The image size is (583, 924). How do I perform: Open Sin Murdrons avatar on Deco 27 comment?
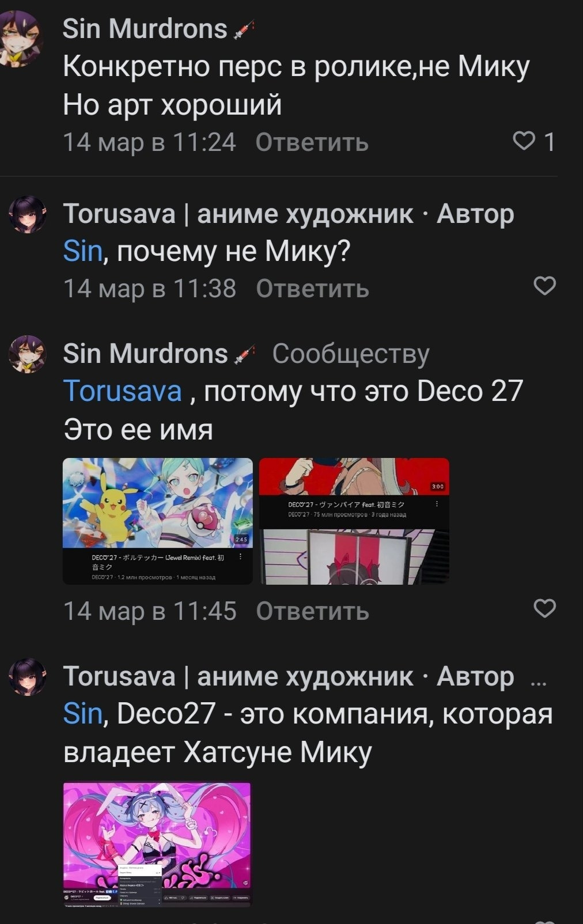point(27,354)
